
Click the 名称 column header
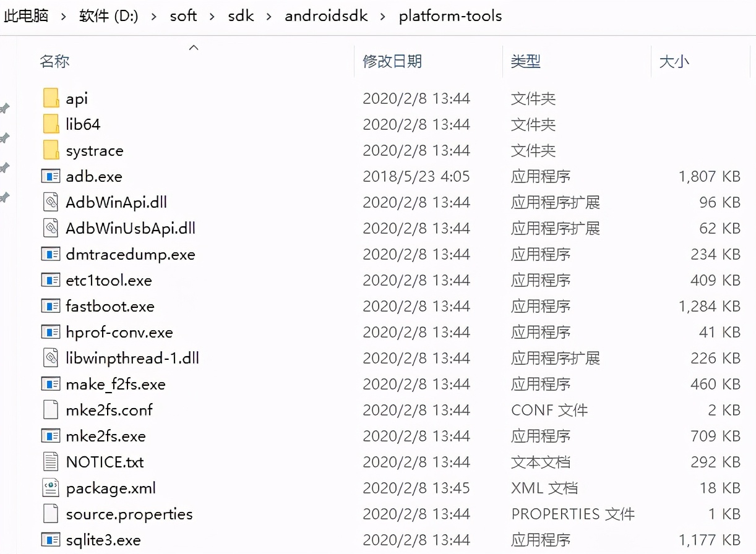tap(54, 61)
